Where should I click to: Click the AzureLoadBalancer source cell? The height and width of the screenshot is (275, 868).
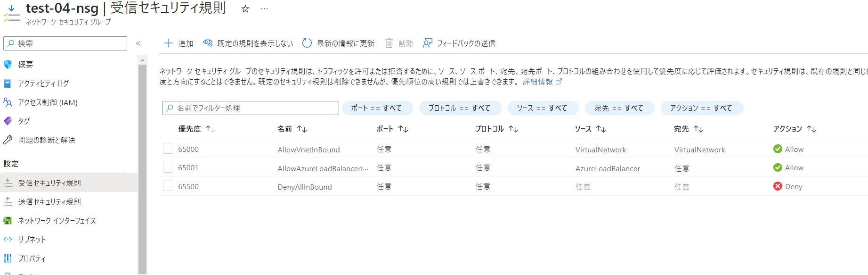pos(608,168)
